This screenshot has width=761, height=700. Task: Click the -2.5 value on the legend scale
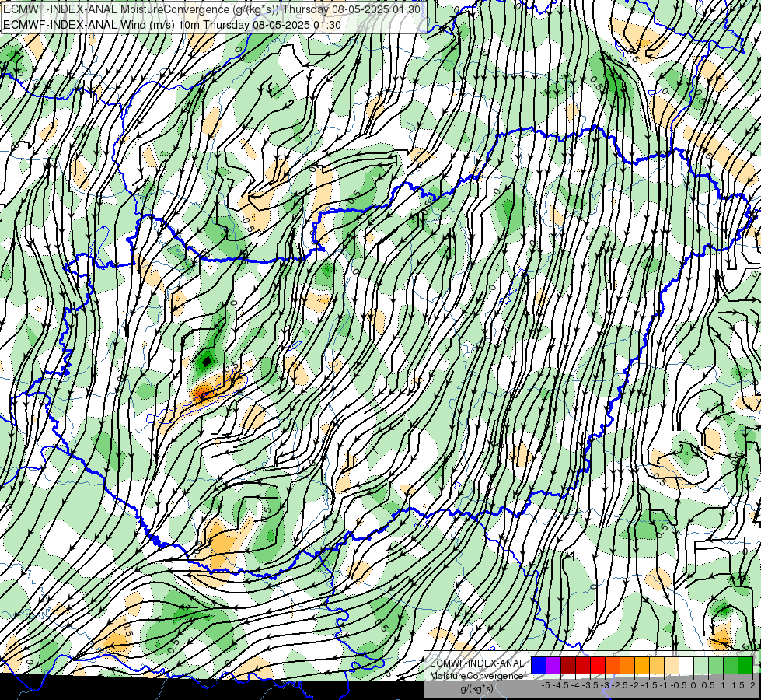(620, 685)
